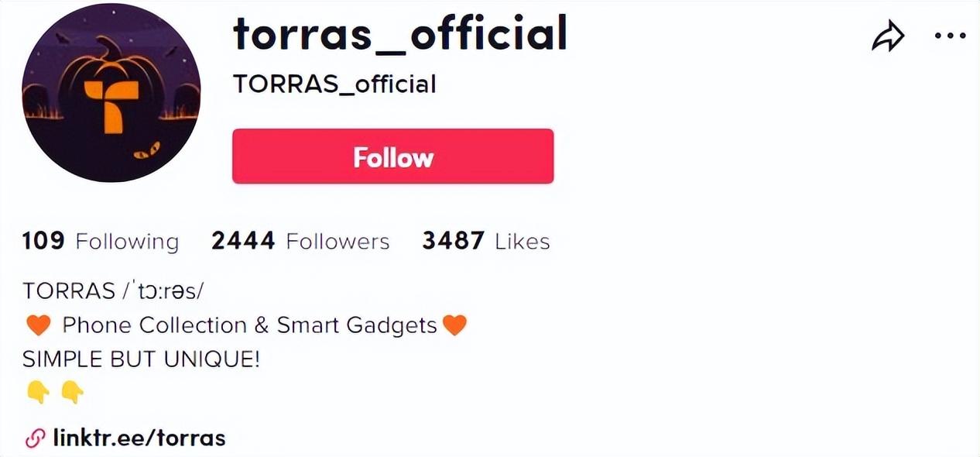The image size is (980, 457).
Task: Click the link chain icon
Action: (x=35, y=438)
